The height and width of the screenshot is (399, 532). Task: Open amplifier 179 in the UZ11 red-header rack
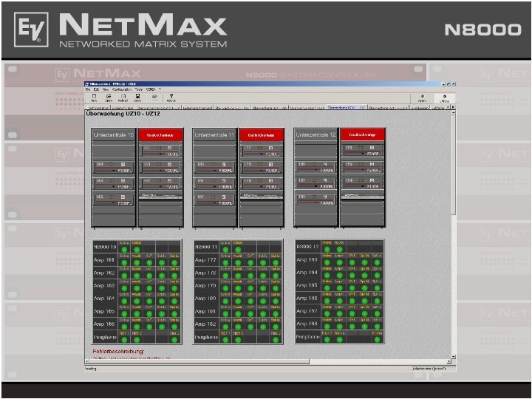[x=262, y=167]
